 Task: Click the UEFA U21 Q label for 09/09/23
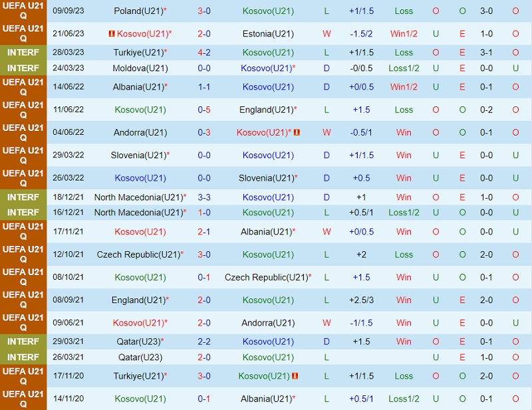pos(23,11)
